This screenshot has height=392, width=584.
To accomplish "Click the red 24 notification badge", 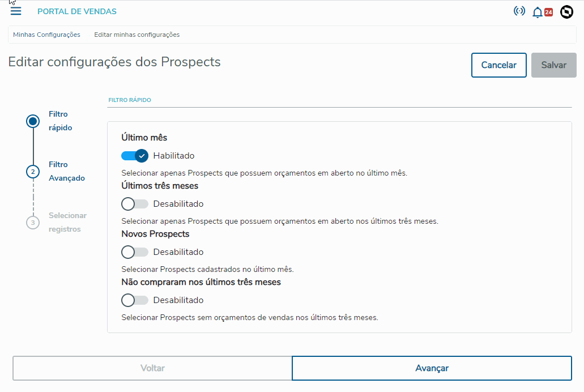I will (x=548, y=12).
